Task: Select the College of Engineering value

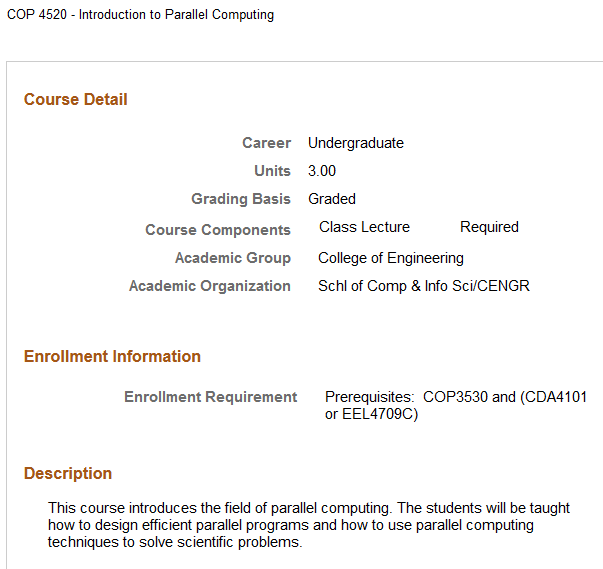Action: [x=391, y=258]
